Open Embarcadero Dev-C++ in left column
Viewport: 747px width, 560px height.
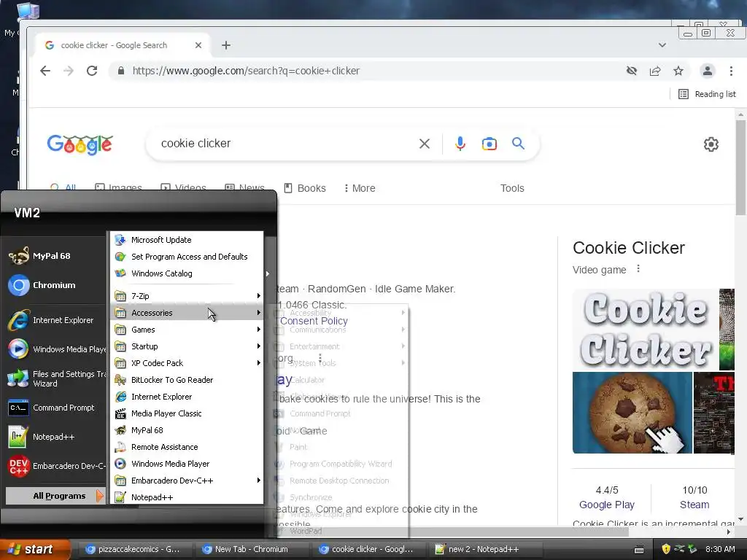click(x=56, y=466)
